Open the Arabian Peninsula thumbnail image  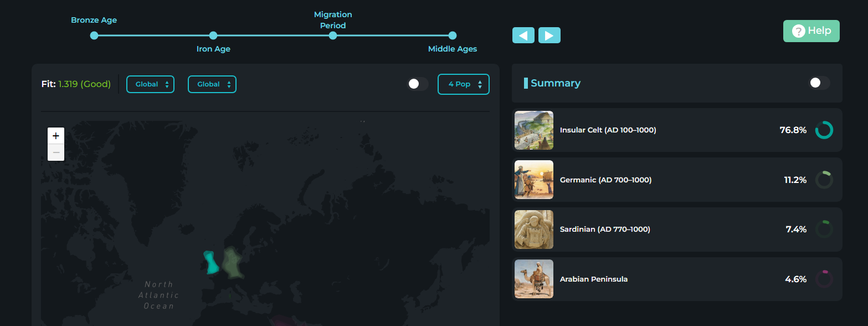click(x=534, y=279)
